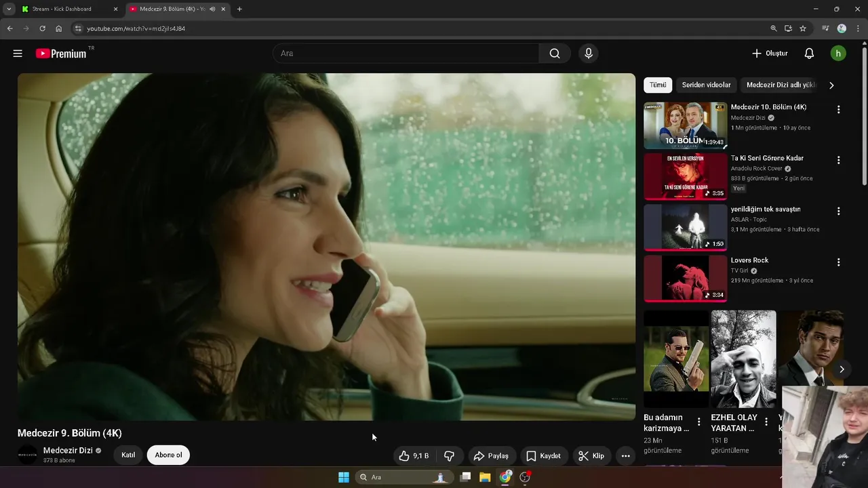Open options for Lovers Rock video

point(838,262)
